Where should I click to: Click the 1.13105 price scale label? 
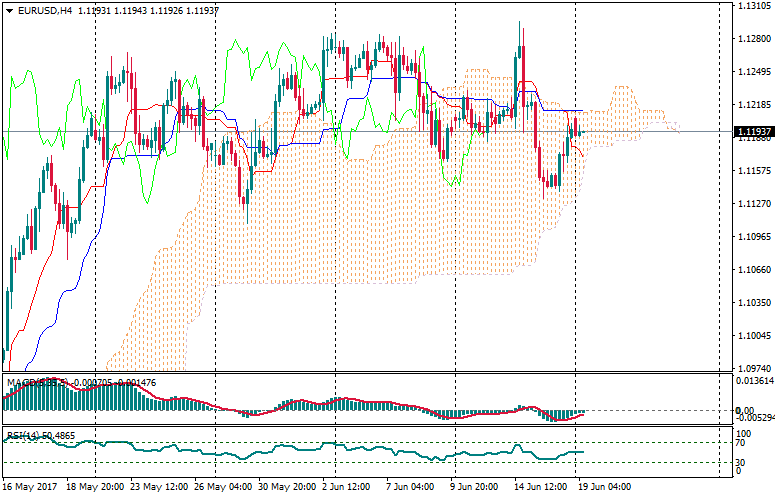pyautogui.click(x=752, y=6)
